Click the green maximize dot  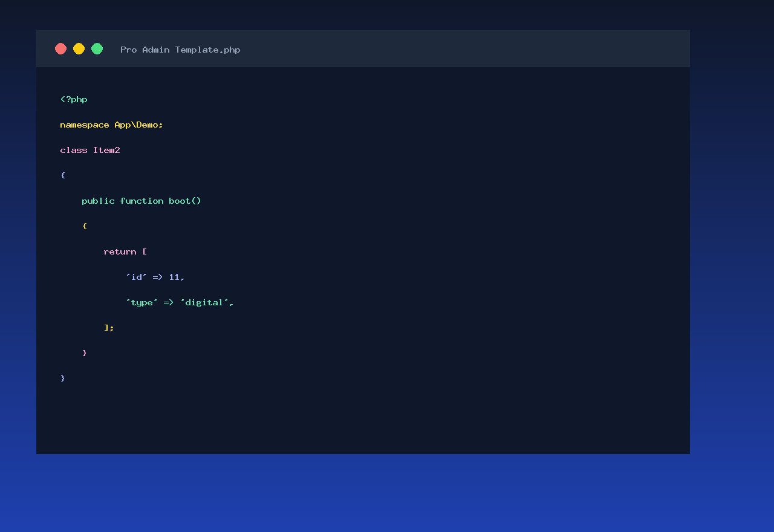click(97, 49)
